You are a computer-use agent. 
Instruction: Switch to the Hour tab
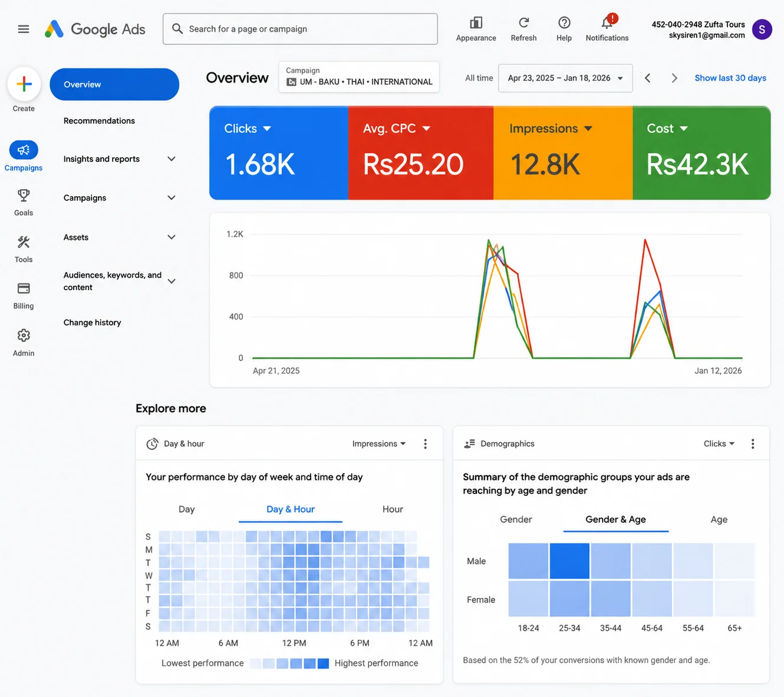393,509
